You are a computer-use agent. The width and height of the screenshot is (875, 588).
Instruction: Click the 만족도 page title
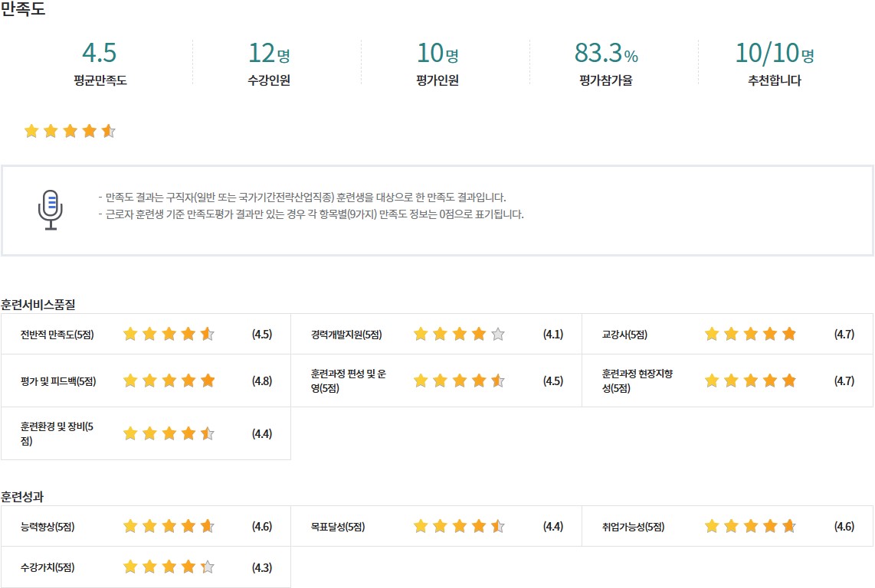(x=23, y=11)
